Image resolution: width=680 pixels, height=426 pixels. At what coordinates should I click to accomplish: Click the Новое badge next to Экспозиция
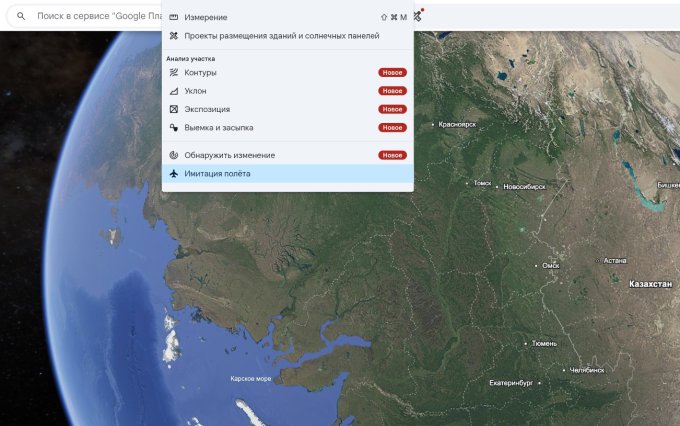tap(392, 109)
